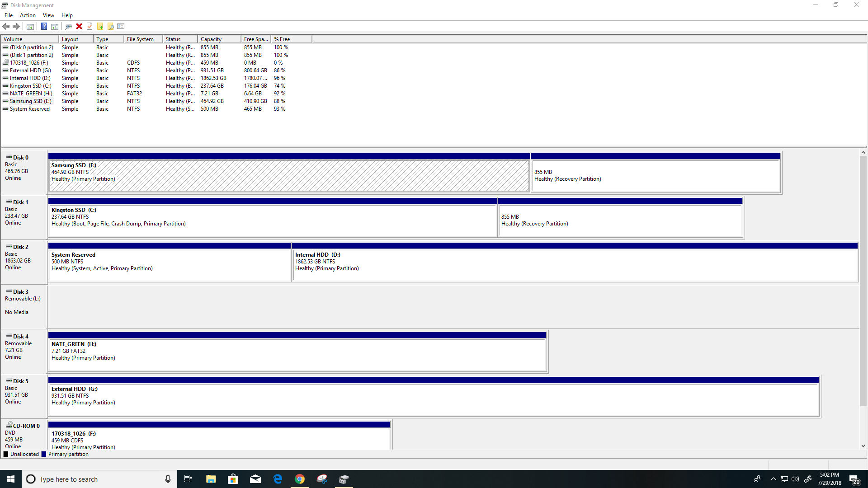Open the Action Center notifications icon
Image resolution: width=868 pixels, height=488 pixels.
click(854, 479)
